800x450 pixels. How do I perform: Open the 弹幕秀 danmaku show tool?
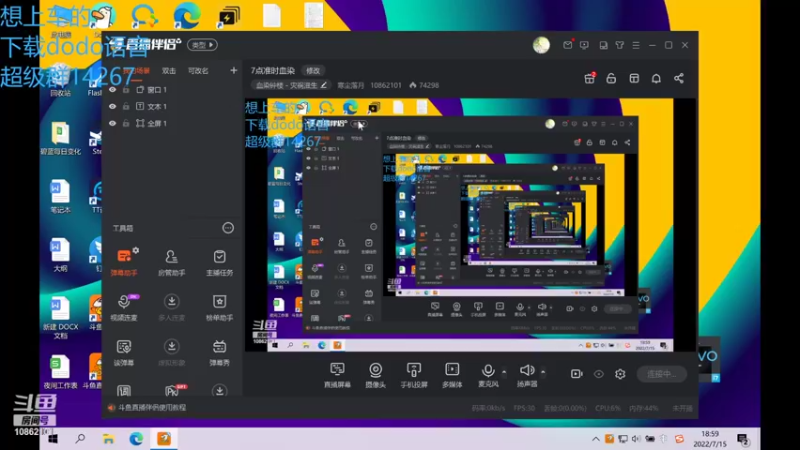[219, 352]
